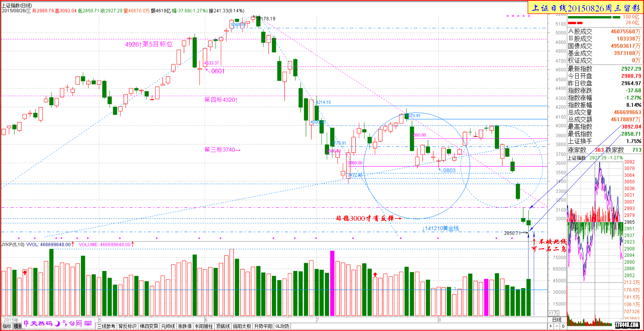Click the 第三标3740→ annotation

[x=222, y=150]
